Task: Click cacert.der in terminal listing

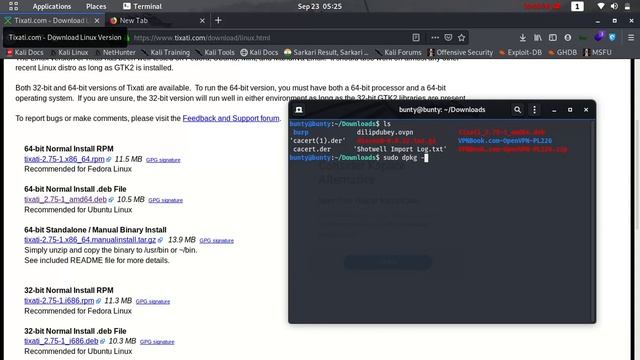Action: 312,149
